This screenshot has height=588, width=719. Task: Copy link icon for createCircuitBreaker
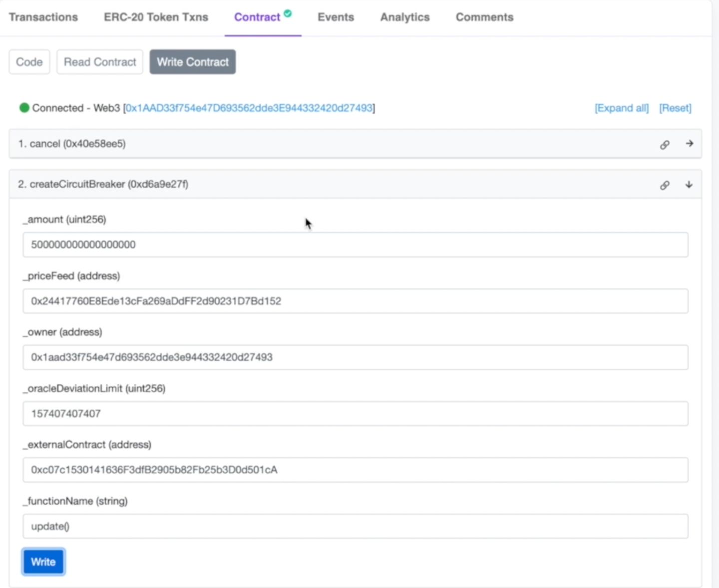665,185
